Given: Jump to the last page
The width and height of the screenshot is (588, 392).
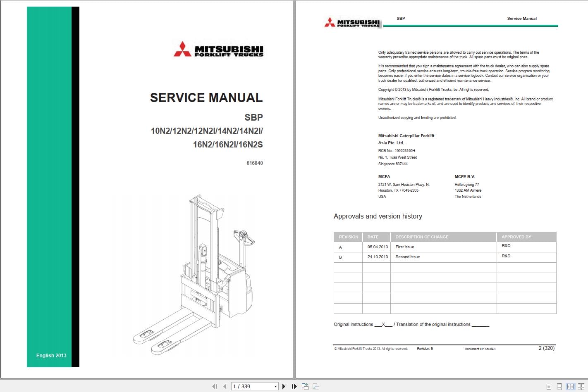Looking at the screenshot, I should click(294, 386).
